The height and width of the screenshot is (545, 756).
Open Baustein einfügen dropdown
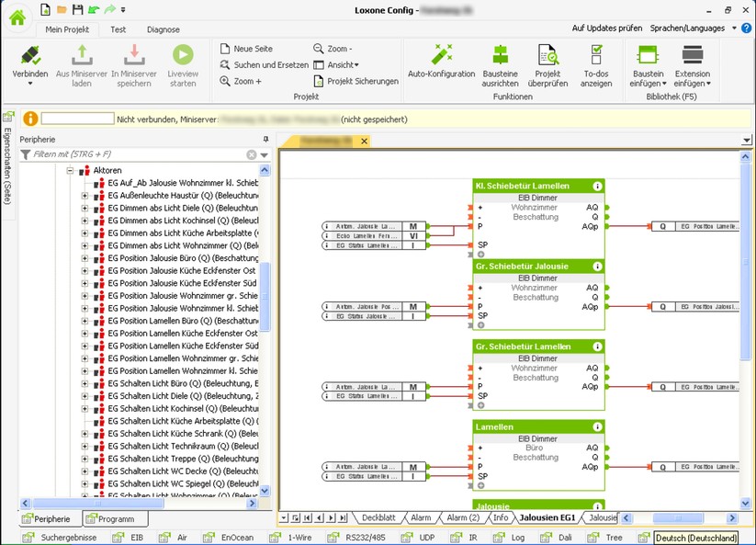point(648,78)
